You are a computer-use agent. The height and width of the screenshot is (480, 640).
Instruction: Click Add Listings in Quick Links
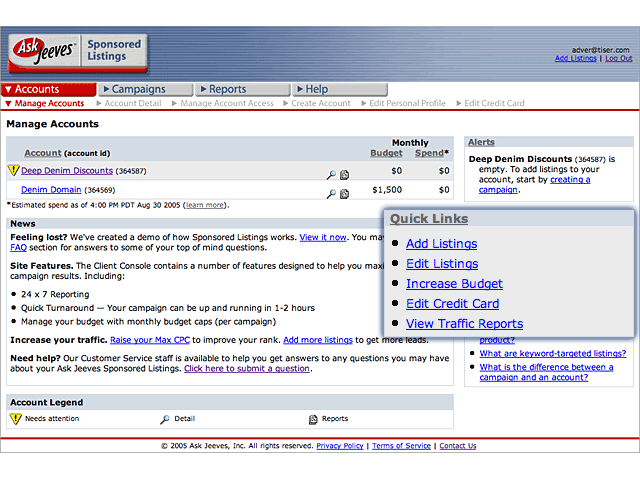pos(441,244)
